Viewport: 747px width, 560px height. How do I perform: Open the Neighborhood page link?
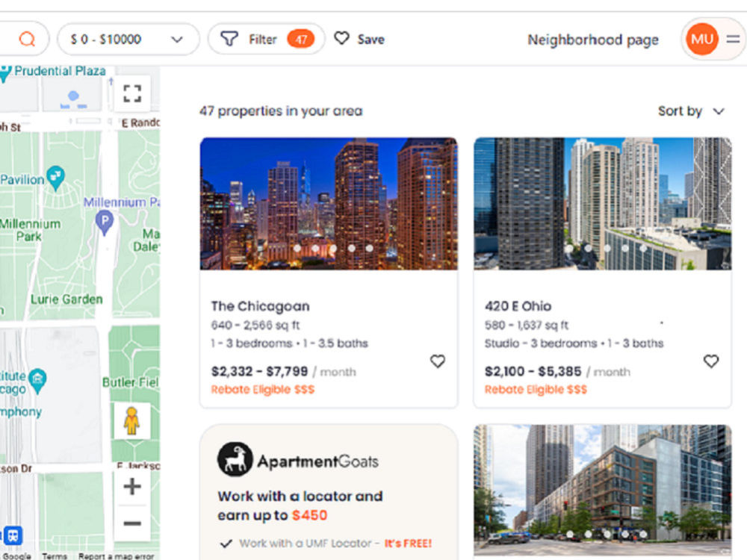click(593, 40)
